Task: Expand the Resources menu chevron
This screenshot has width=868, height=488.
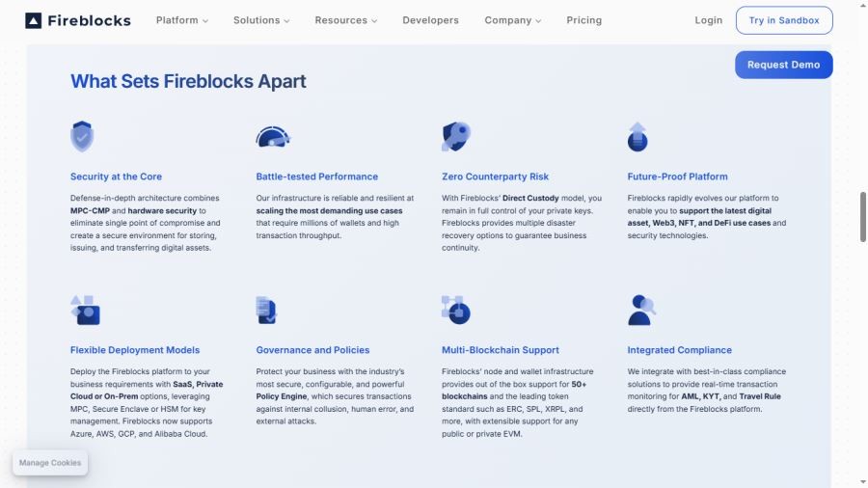Action: click(374, 21)
